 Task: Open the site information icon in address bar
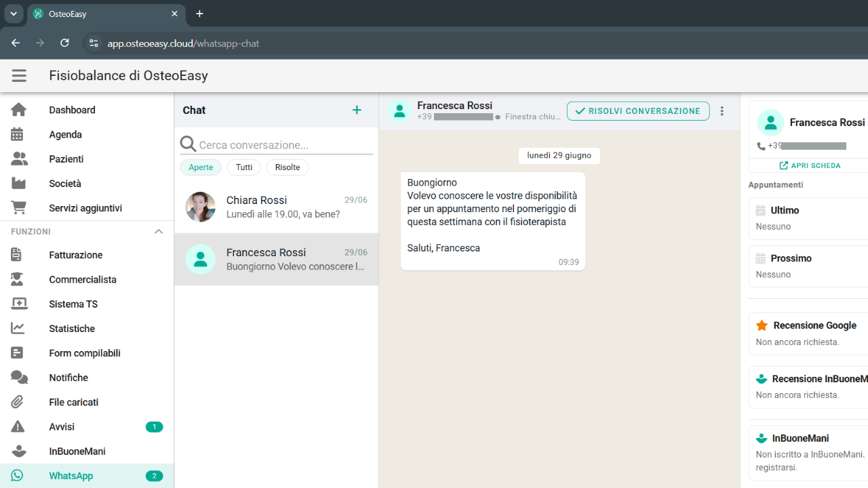[94, 43]
